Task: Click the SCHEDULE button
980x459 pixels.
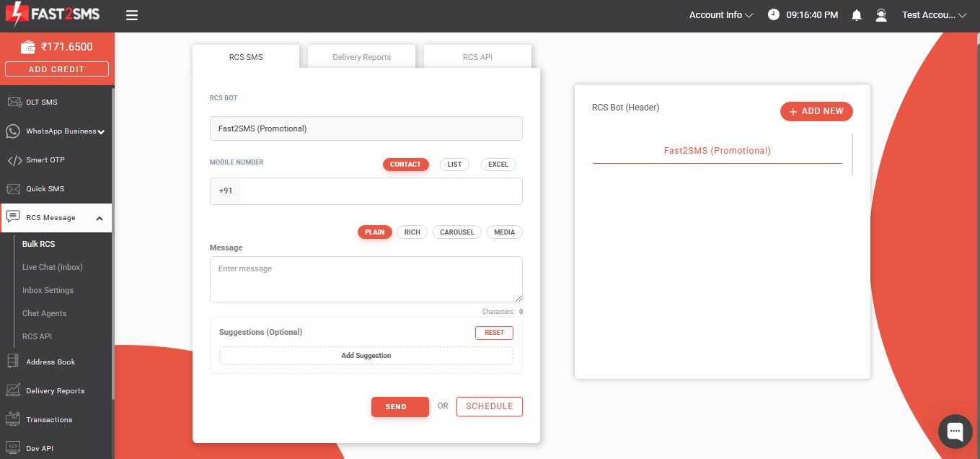Action: pyautogui.click(x=490, y=406)
